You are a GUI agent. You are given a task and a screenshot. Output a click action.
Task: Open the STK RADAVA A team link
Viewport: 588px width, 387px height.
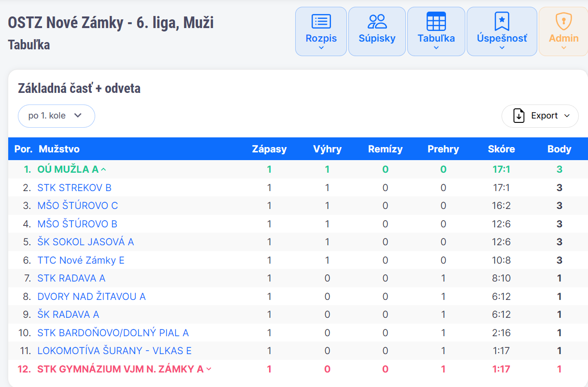[x=72, y=278]
